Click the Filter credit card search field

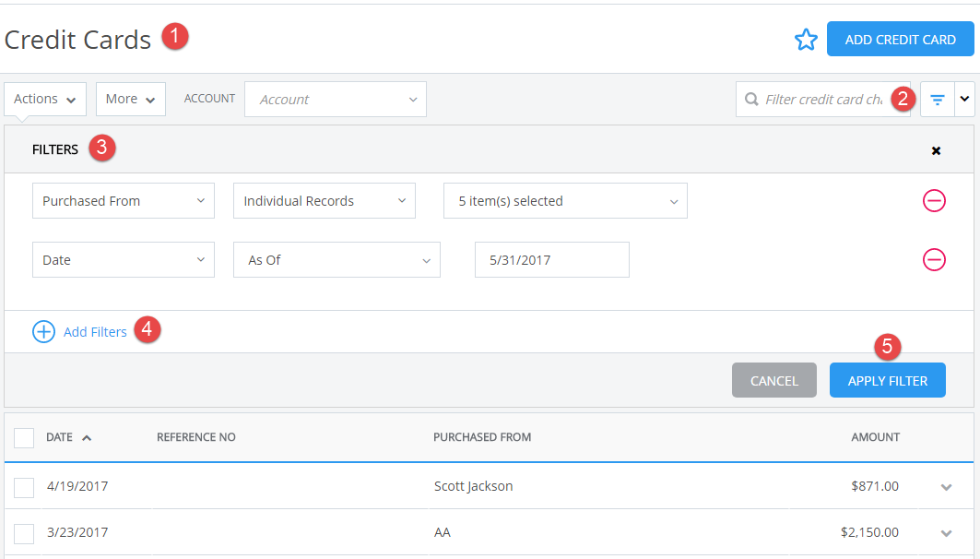pos(823,99)
